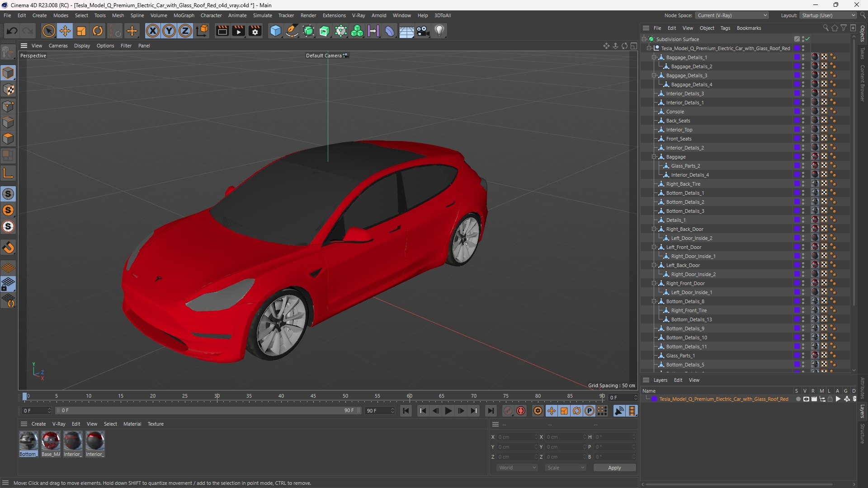The width and height of the screenshot is (868, 488).
Task: Click timeline frame 30 marker
Action: click(x=217, y=396)
